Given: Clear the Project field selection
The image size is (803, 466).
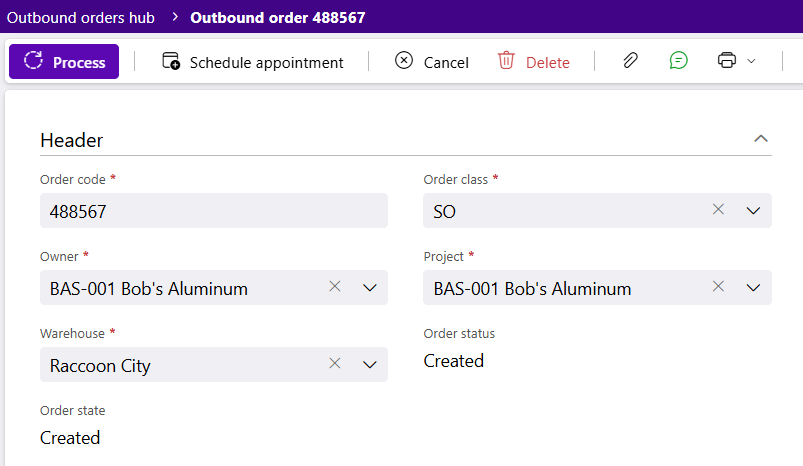Looking at the screenshot, I should point(719,286).
